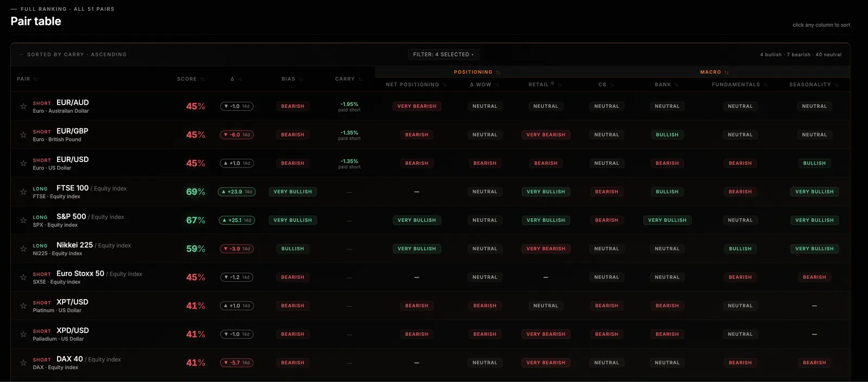Sort by BANK column header
The width and height of the screenshot is (868, 382).
click(x=667, y=85)
